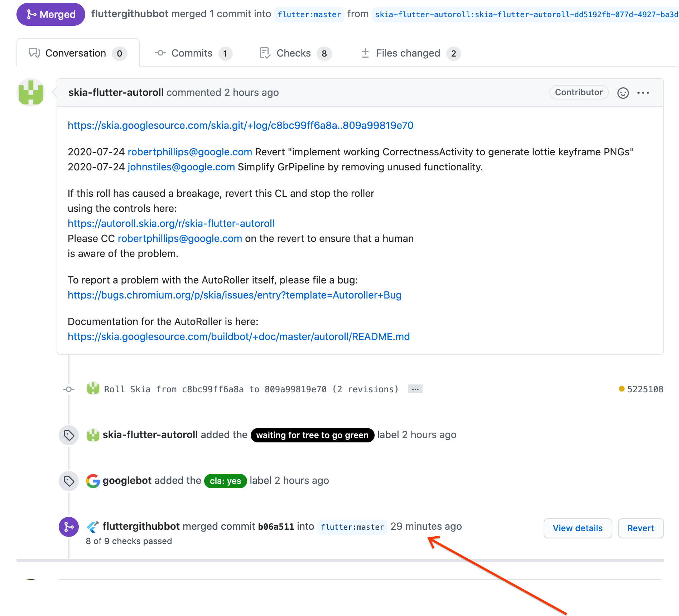Click the Google logo next to googlebot
The height and width of the screenshot is (616, 679).
pyautogui.click(x=92, y=481)
